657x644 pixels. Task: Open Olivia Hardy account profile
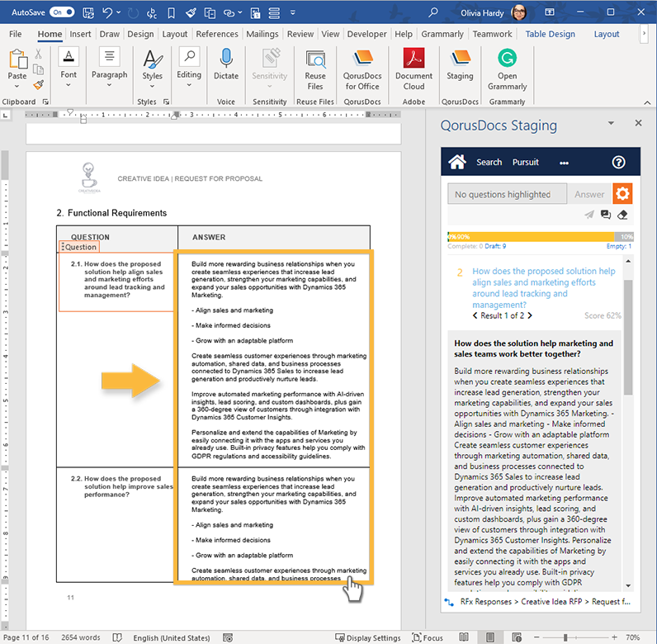point(494,12)
